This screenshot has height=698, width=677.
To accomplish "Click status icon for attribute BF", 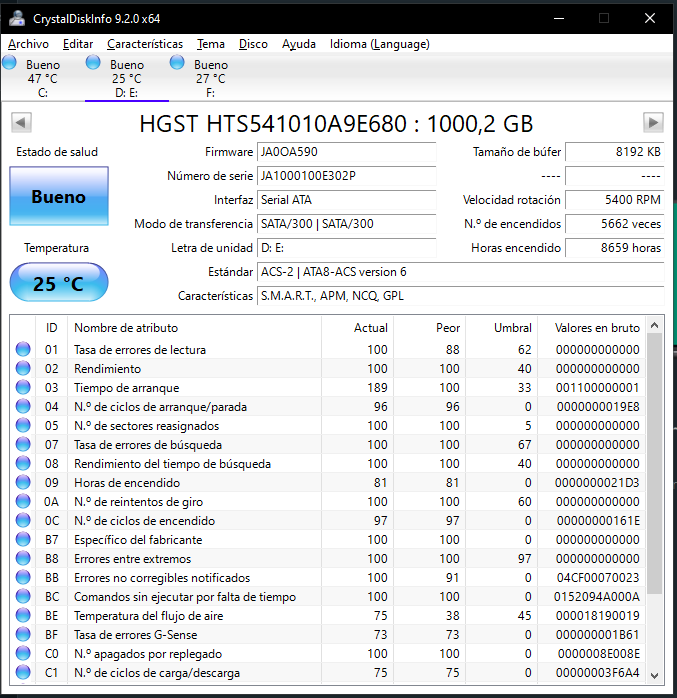I will click(23, 634).
